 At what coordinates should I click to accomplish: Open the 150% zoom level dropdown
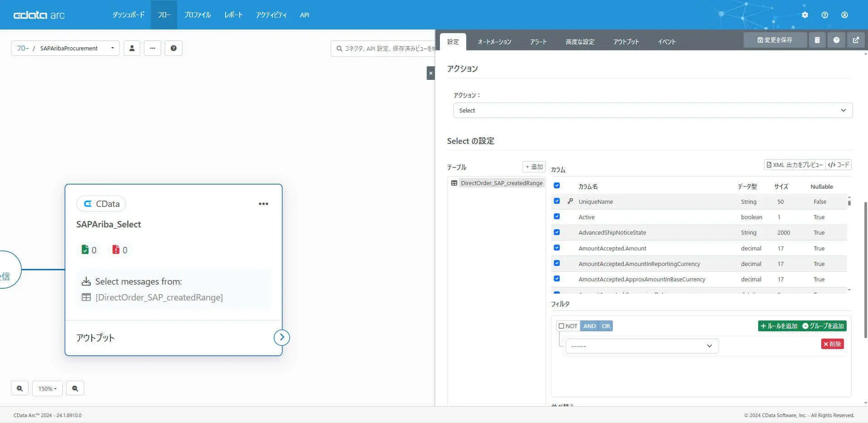47,389
